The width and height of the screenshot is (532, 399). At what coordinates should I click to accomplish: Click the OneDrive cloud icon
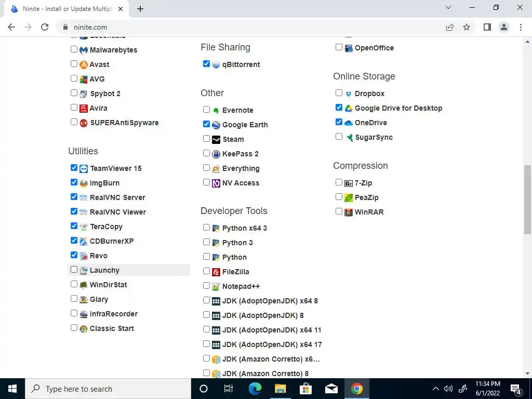[349, 123]
